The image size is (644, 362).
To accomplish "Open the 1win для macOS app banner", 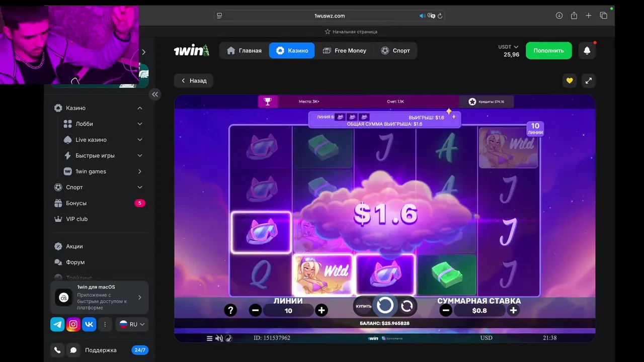I will [x=100, y=297].
